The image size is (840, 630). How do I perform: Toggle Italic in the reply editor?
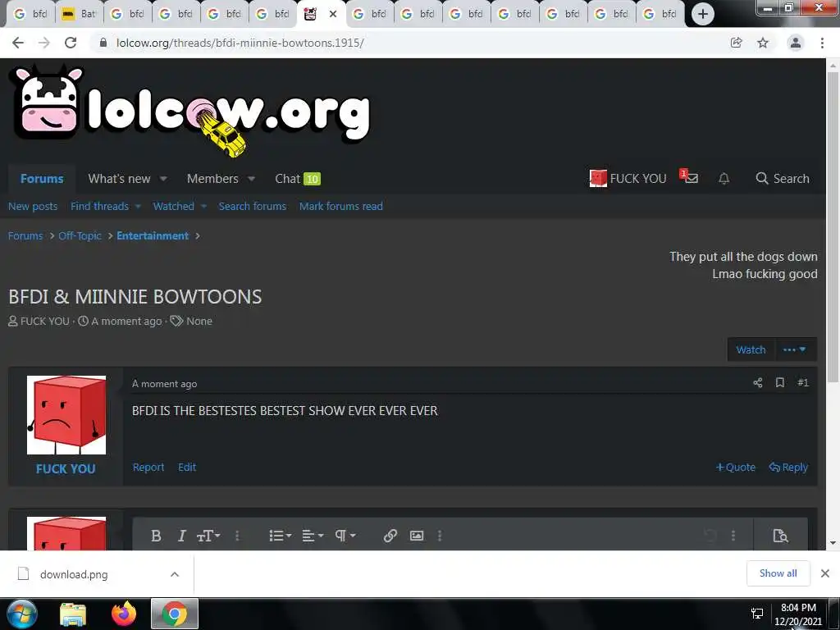(181, 536)
